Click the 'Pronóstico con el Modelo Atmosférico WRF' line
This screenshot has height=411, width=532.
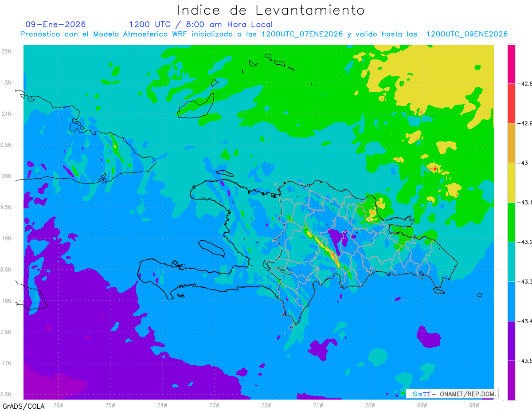(x=264, y=34)
